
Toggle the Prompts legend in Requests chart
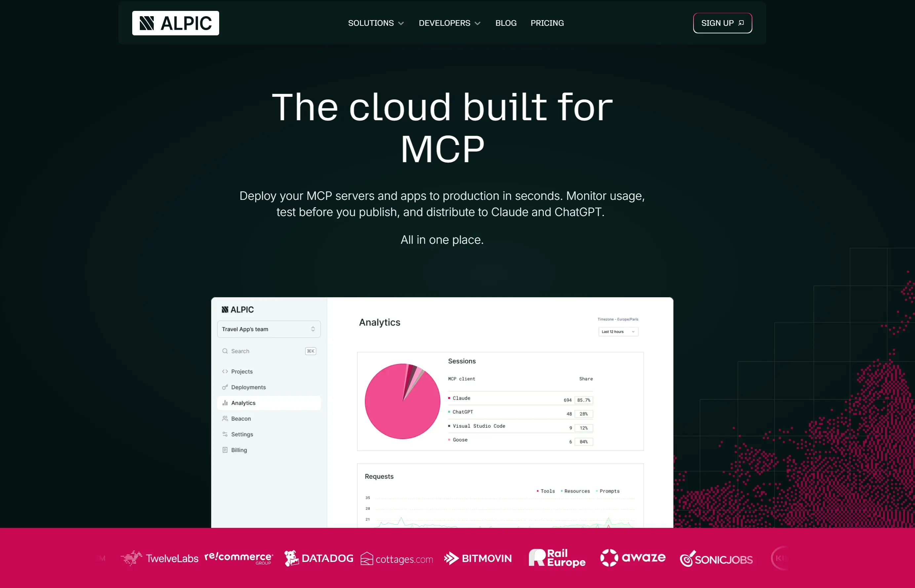point(608,492)
